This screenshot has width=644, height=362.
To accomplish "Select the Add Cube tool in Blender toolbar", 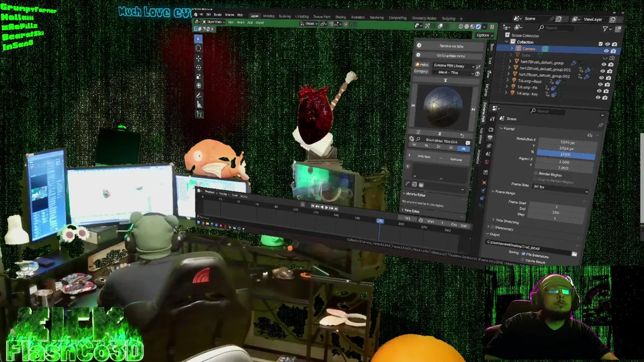I will click(x=199, y=115).
